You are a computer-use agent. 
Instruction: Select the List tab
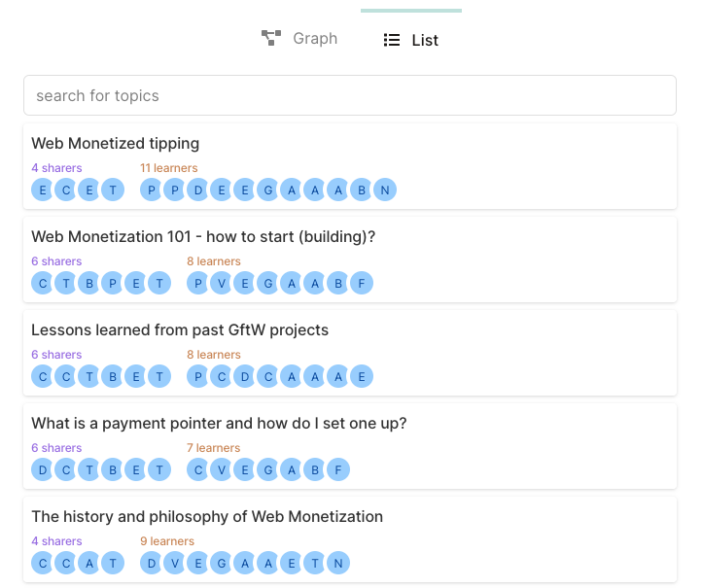click(411, 40)
